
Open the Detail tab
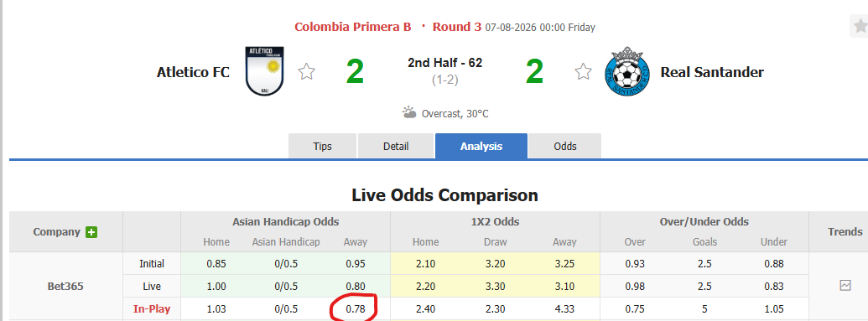pyautogui.click(x=396, y=146)
